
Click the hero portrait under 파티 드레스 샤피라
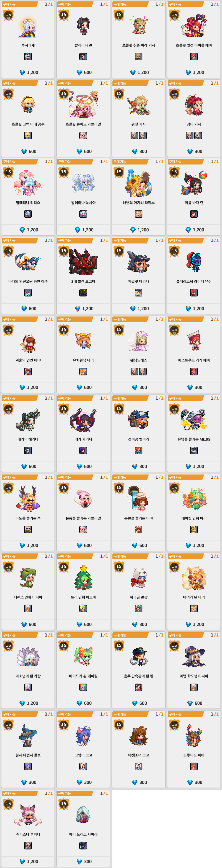coord(83,845)
